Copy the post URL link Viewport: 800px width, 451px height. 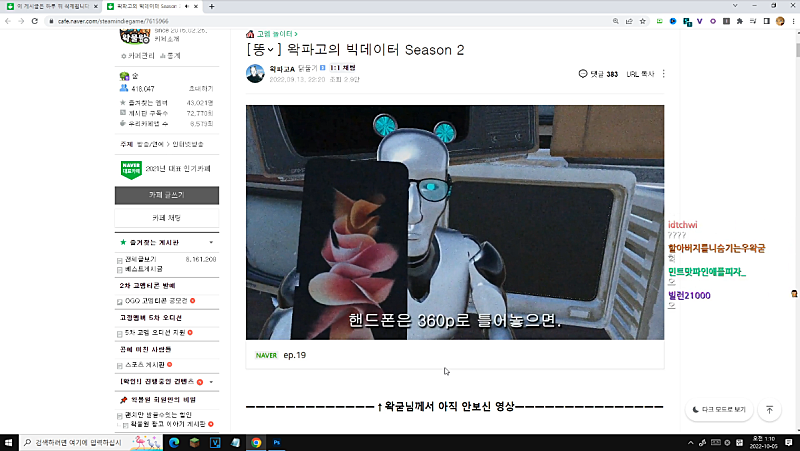640,74
